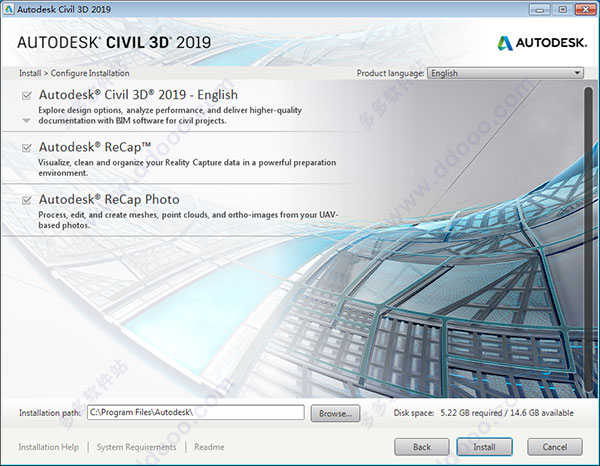Click inside the Installation path field
The height and width of the screenshot is (466, 600).
[x=195, y=412]
